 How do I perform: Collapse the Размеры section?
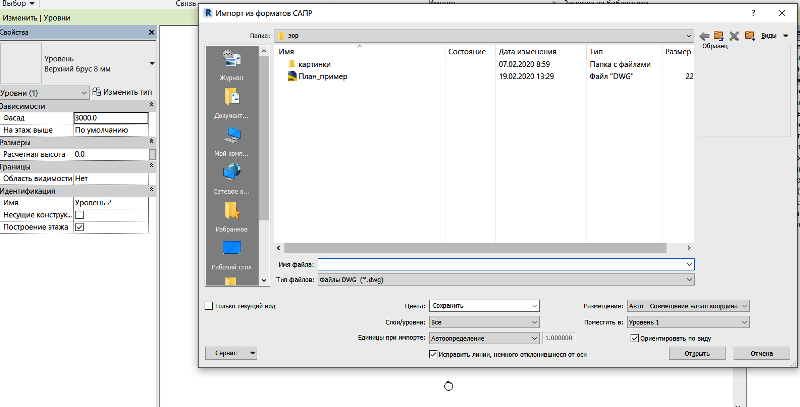click(151, 142)
